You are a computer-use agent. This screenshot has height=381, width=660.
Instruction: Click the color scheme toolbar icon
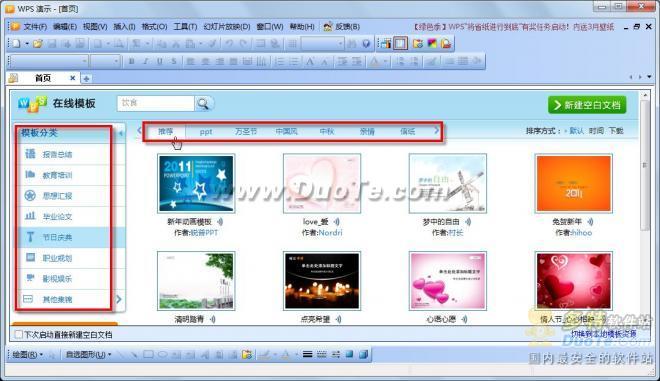point(432,43)
